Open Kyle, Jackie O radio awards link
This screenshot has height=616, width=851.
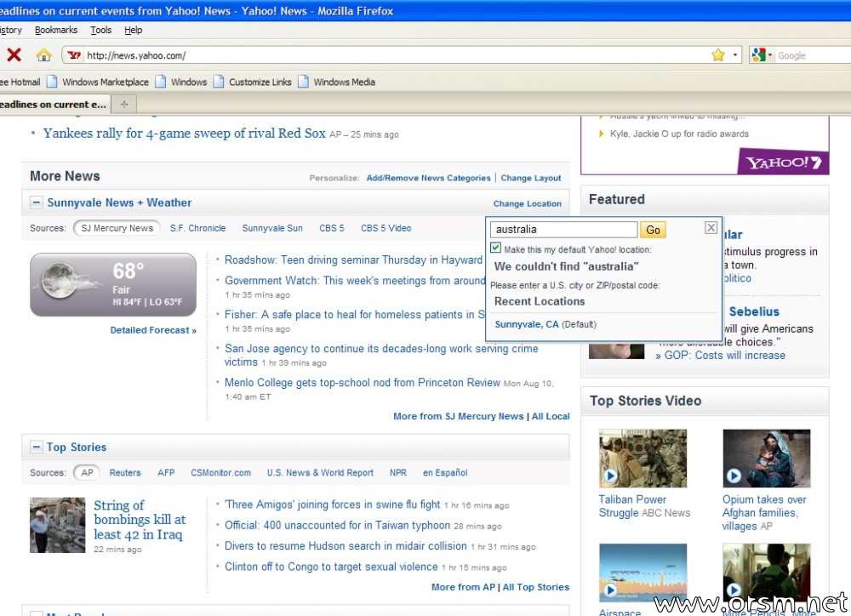pyautogui.click(x=679, y=134)
